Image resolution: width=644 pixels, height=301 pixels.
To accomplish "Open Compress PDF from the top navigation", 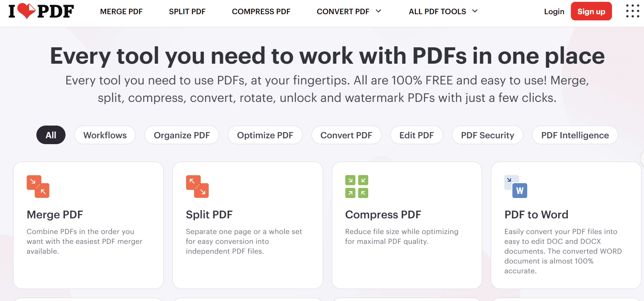I will click(x=261, y=12).
